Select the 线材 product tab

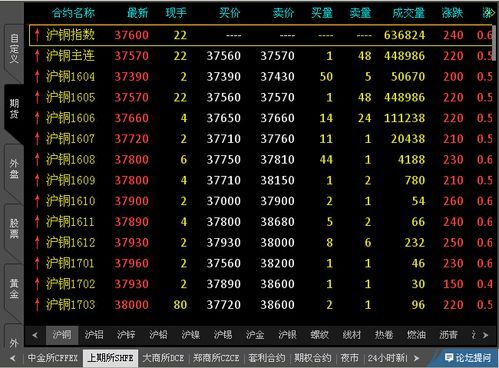pyautogui.click(x=352, y=335)
